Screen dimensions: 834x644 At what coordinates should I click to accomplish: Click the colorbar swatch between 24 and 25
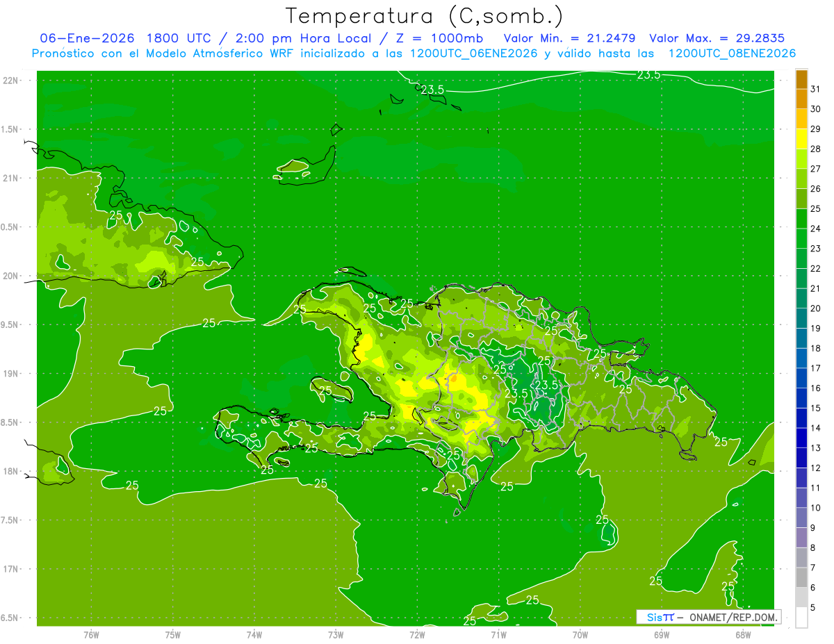801,219
